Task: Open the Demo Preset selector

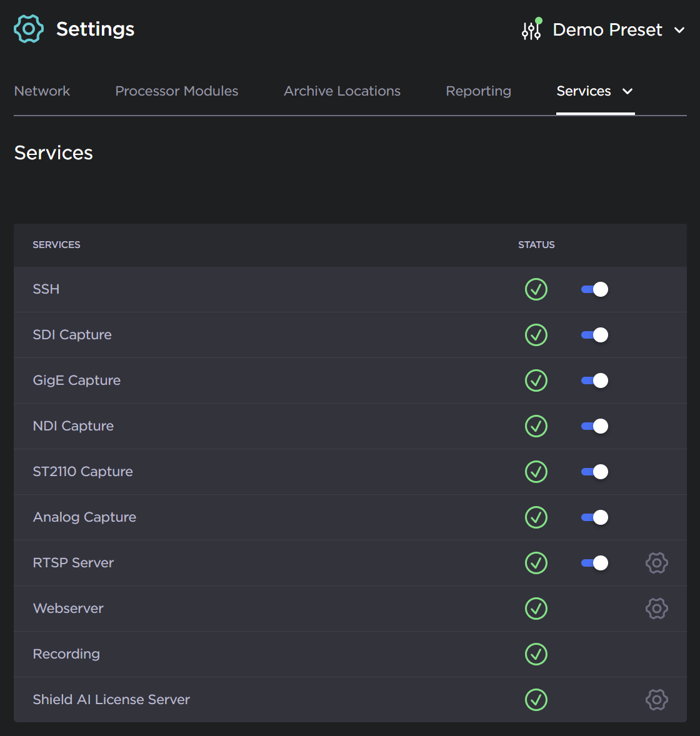Action: pos(607,30)
